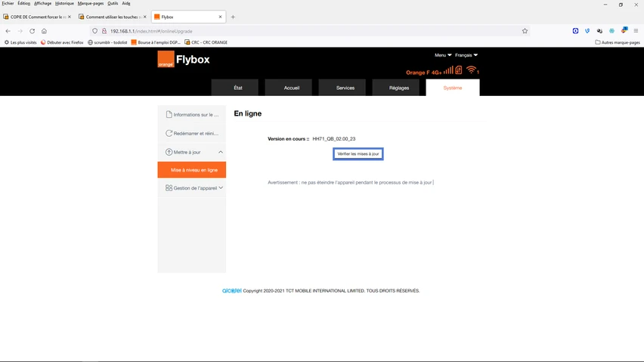Open the Fichier menu

tap(8, 3)
